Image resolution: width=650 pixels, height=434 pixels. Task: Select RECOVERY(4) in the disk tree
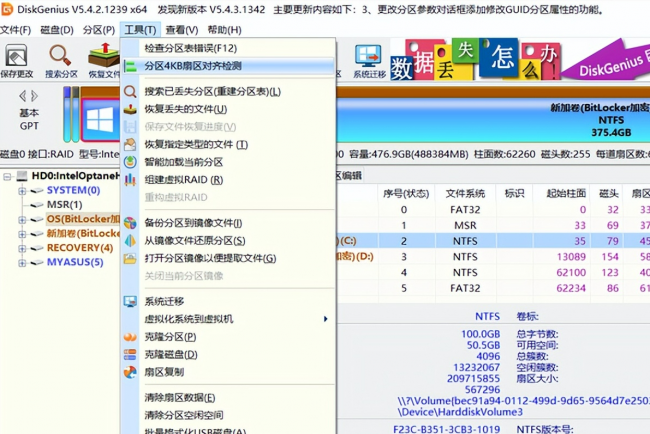80,248
